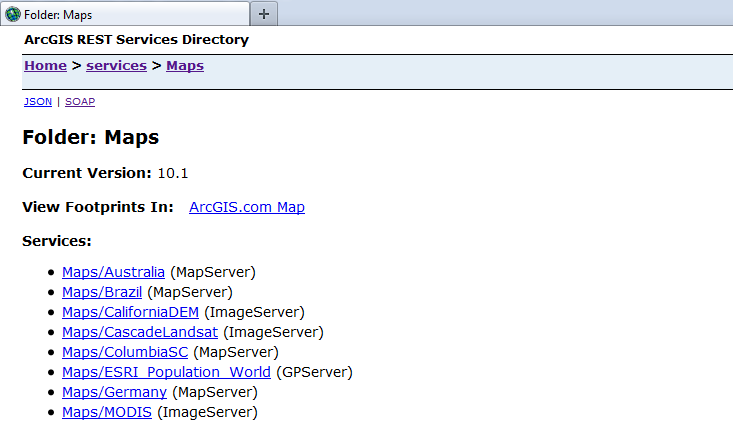This screenshot has width=733, height=422.
Task: Open the Maps/ESRI_Population_World GP service
Action: (166, 372)
